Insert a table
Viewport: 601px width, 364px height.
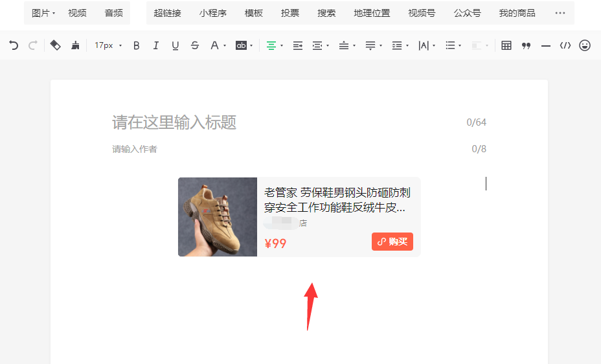(x=506, y=45)
